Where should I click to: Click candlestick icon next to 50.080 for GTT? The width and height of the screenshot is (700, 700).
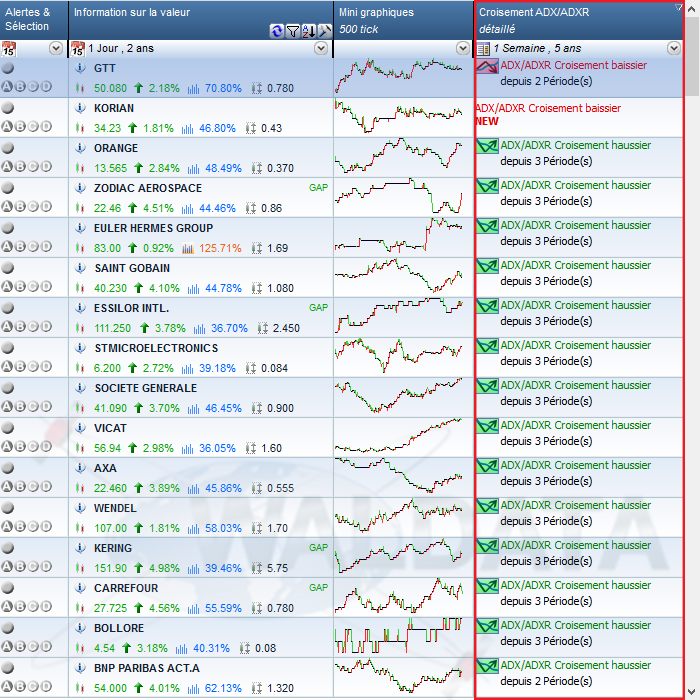tap(80, 88)
